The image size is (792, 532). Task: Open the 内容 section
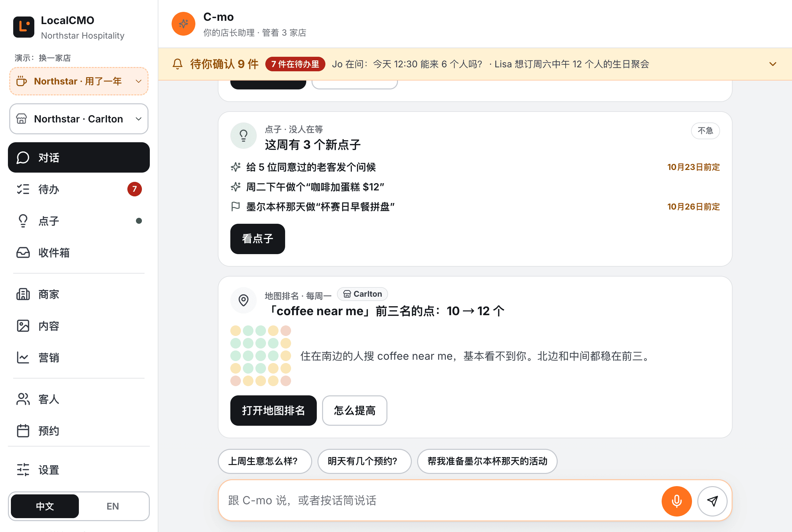click(79, 326)
